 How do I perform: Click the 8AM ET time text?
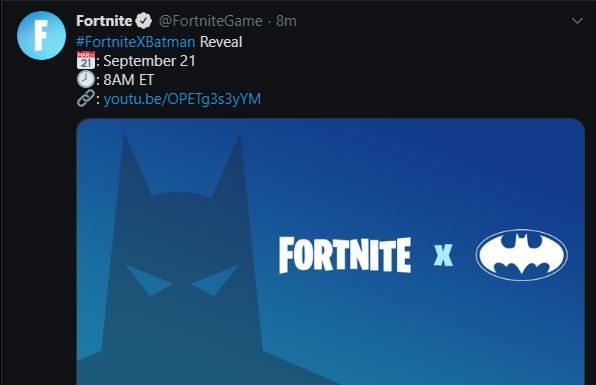(x=128, y=80)
